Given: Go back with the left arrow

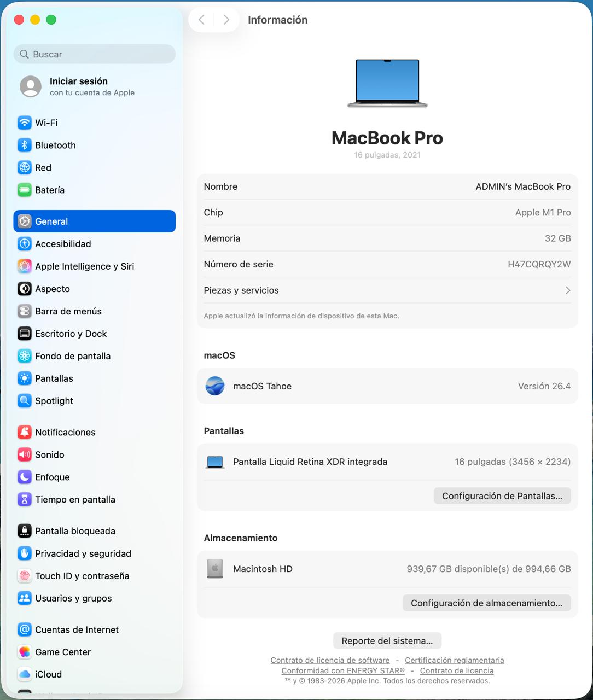Looking at the screenshot, I should 201,20.
